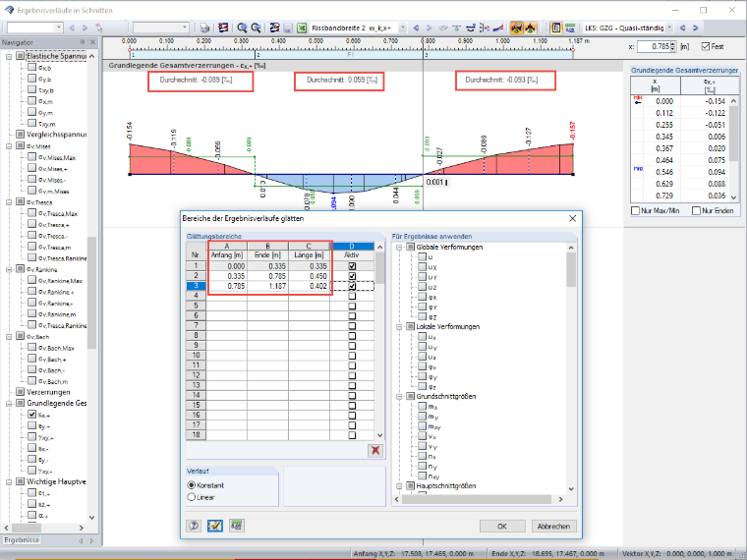Select the Verzerrungen navigator item
The width and height of the screenshot is (747, 560).
pos(48,392)
